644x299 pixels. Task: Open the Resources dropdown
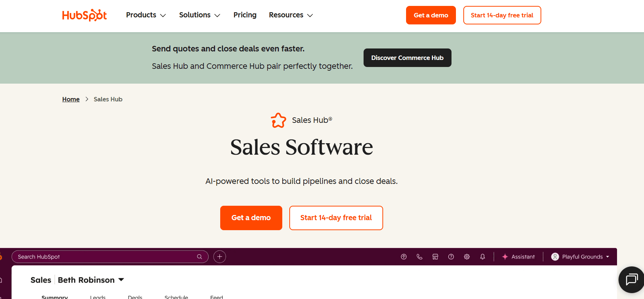[291, 15]
